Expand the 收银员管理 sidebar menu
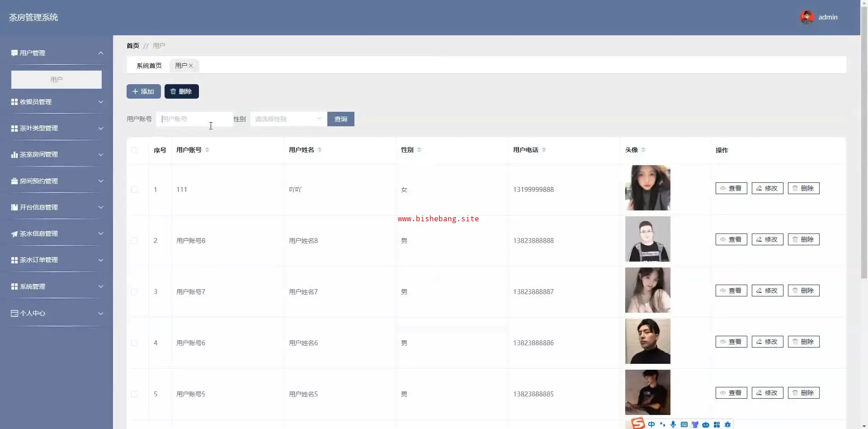The height and width of the screenshot is (429, 868). coord(57,102)
